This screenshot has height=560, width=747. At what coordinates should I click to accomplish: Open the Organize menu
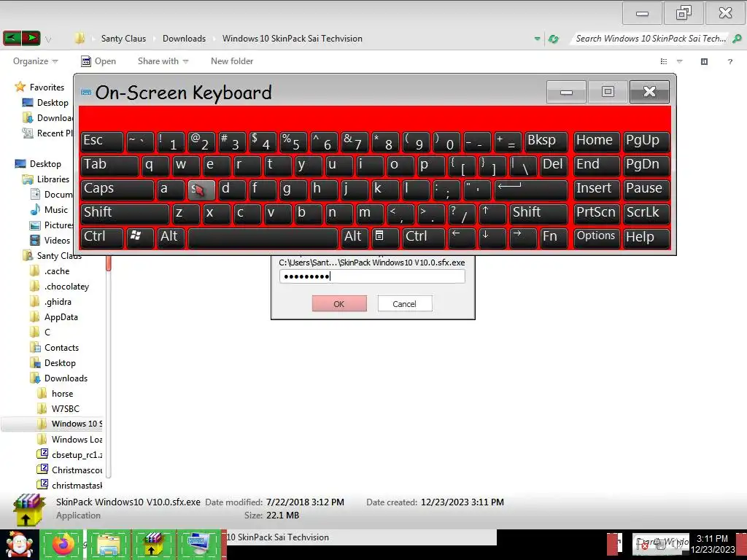(35, 61)
